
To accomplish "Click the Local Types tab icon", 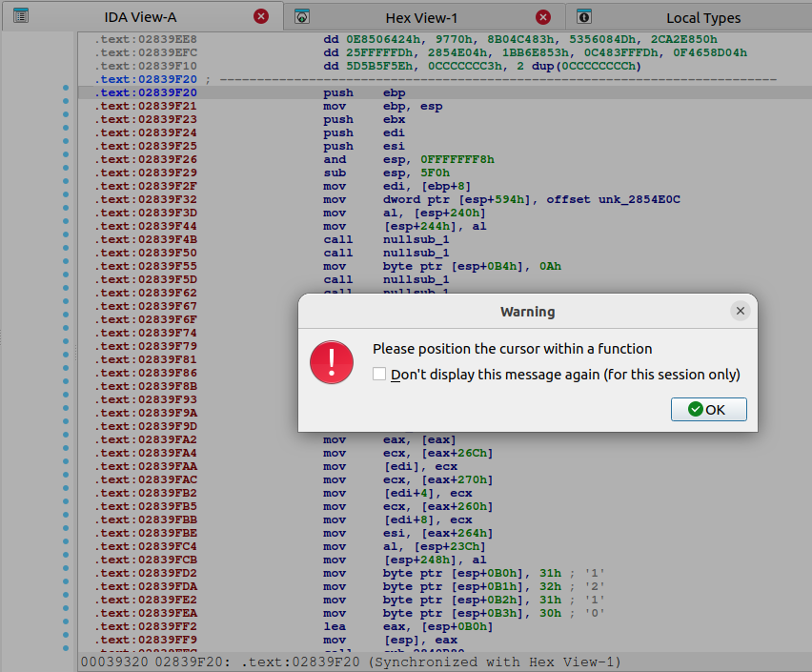I will [x=584, y=17].
